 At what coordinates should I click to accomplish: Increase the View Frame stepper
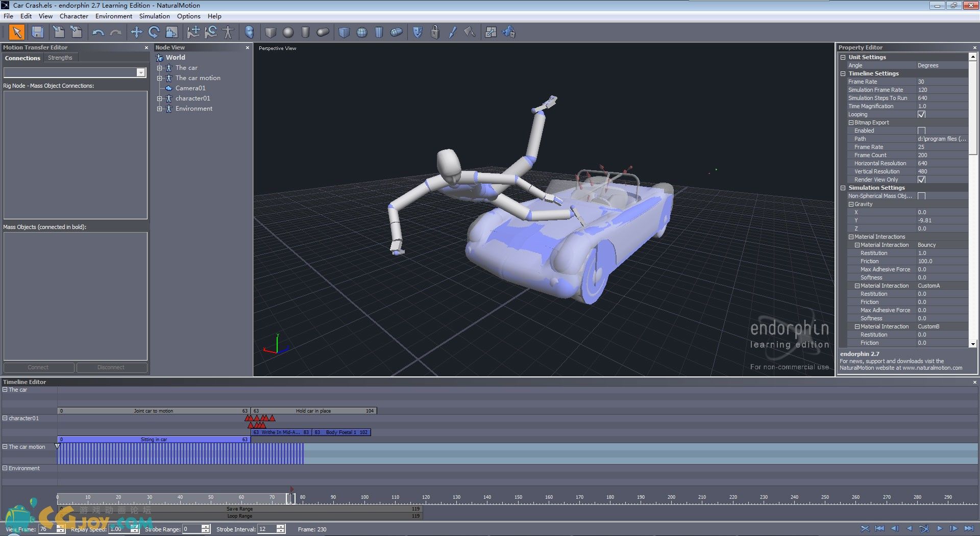(x=61, y=527)
